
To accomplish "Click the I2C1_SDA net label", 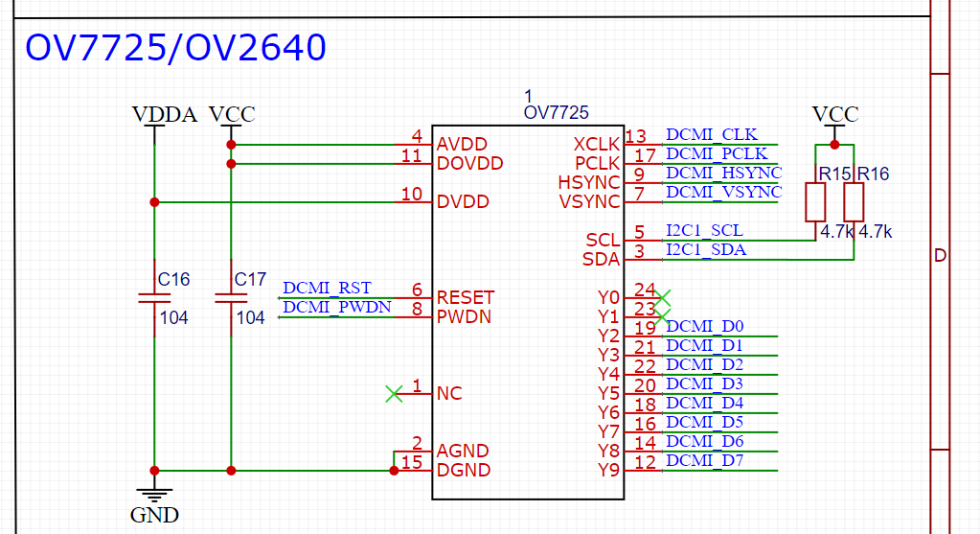I will [x=706, y=249].
